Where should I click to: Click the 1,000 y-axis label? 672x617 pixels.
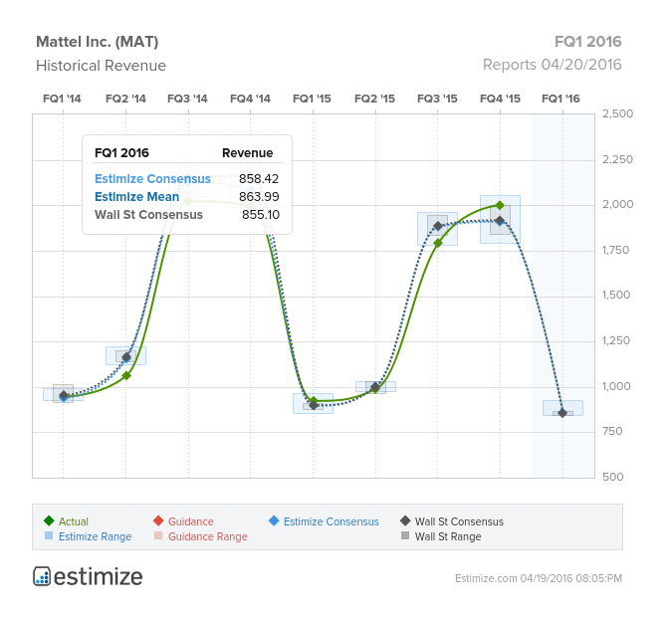[x=616, y=386]
